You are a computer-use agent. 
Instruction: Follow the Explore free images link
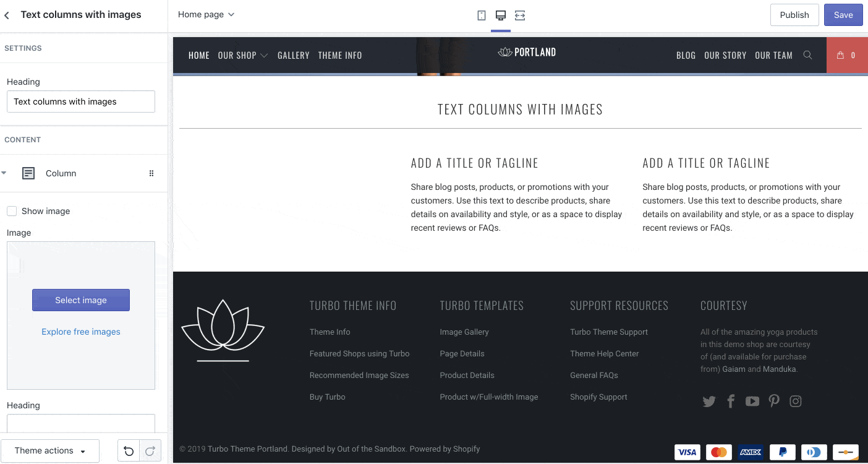(x=81, y=332)
